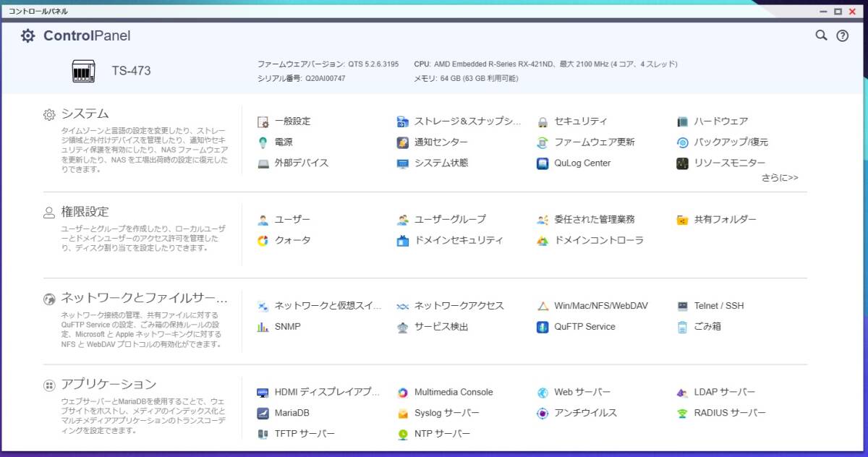Screen dimensions: 868x457
Task: Click the Telnet / SSH link
Action: (x=718, y=306)
